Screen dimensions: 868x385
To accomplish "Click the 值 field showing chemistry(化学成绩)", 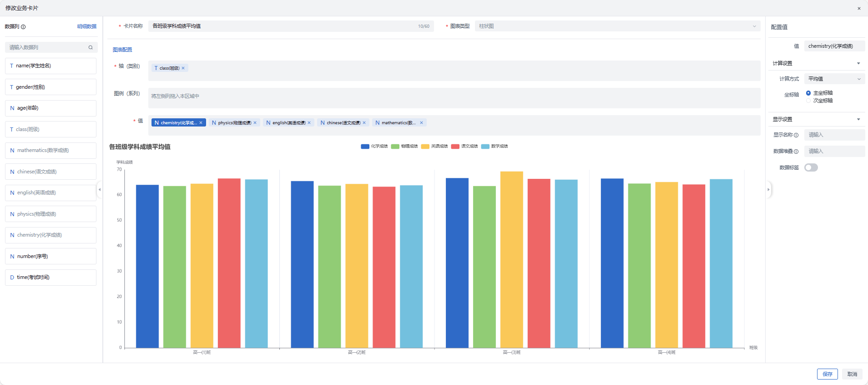I will (x=834, y=46).
